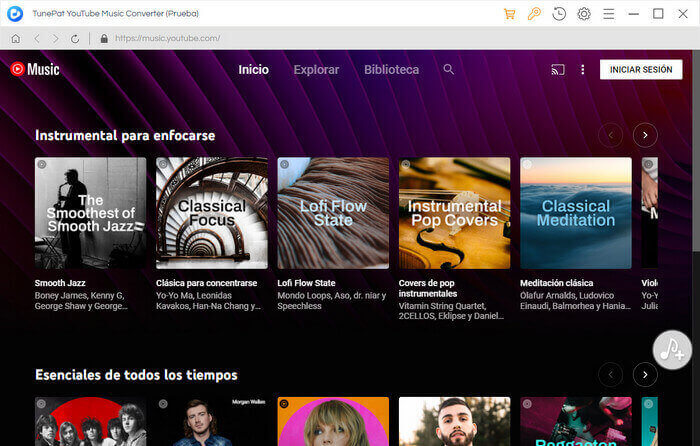Click the key registration icon
The width and height of the screenshot is (700, 446).
point(534,14)
